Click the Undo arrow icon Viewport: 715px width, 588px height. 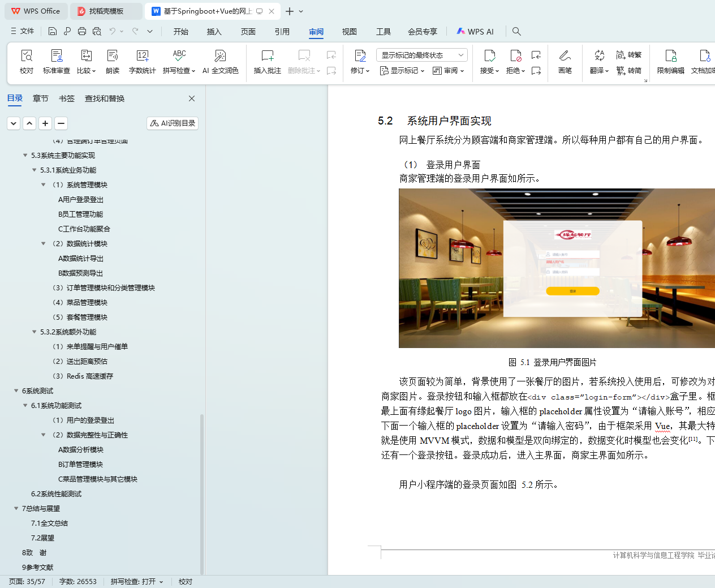pos(113,31)
